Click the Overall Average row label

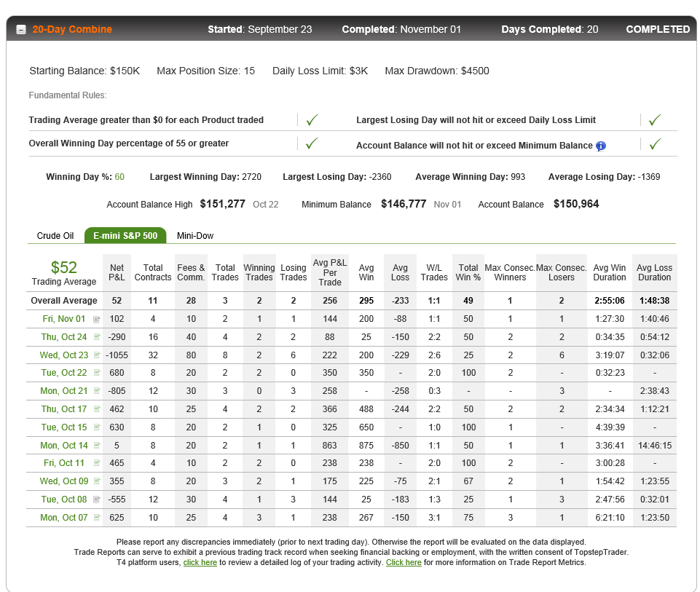point(64,301)
